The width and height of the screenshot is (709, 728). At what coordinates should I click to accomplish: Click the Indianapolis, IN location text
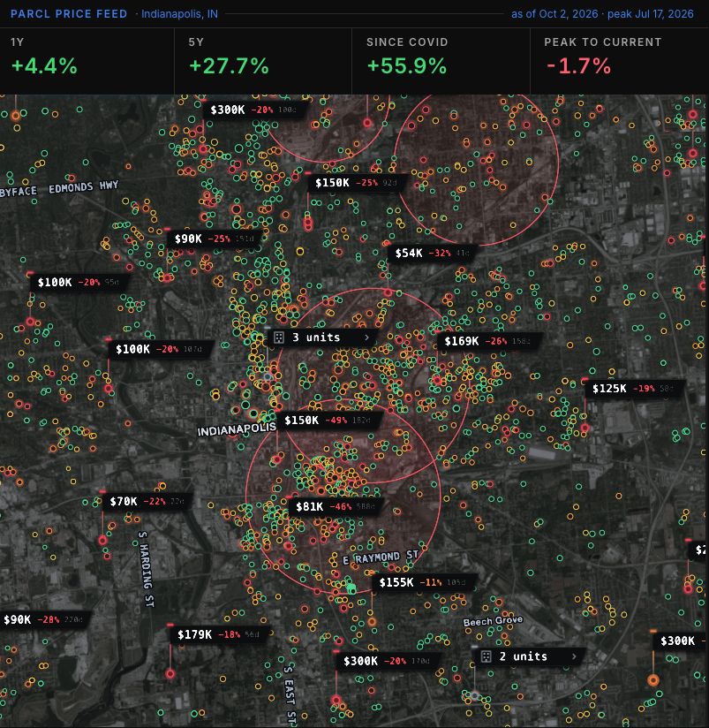179,14
